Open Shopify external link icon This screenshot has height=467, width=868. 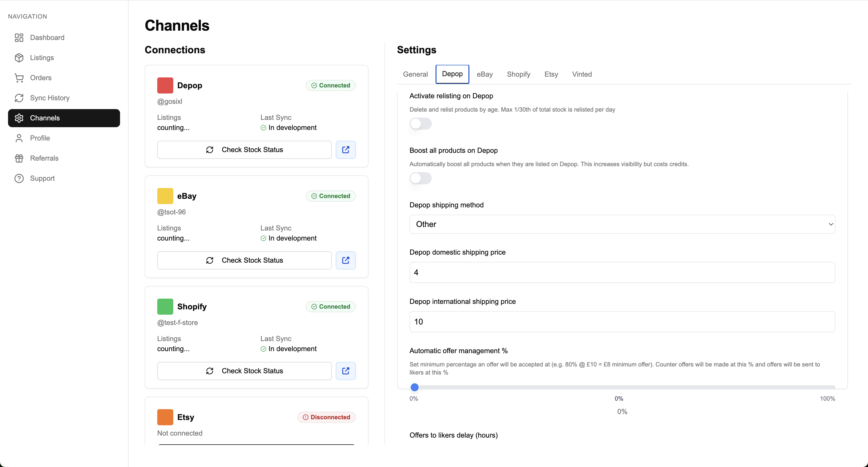[345, 371]
